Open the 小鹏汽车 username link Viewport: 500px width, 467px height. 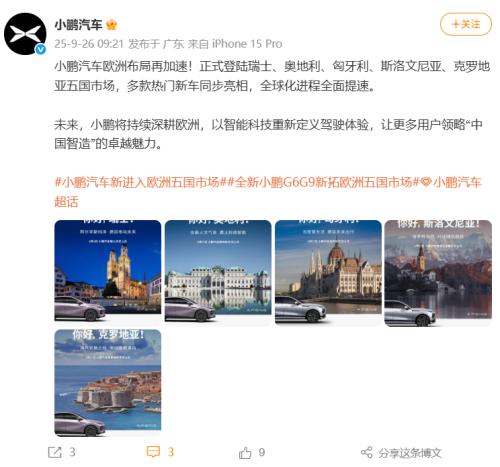point(78,25)
